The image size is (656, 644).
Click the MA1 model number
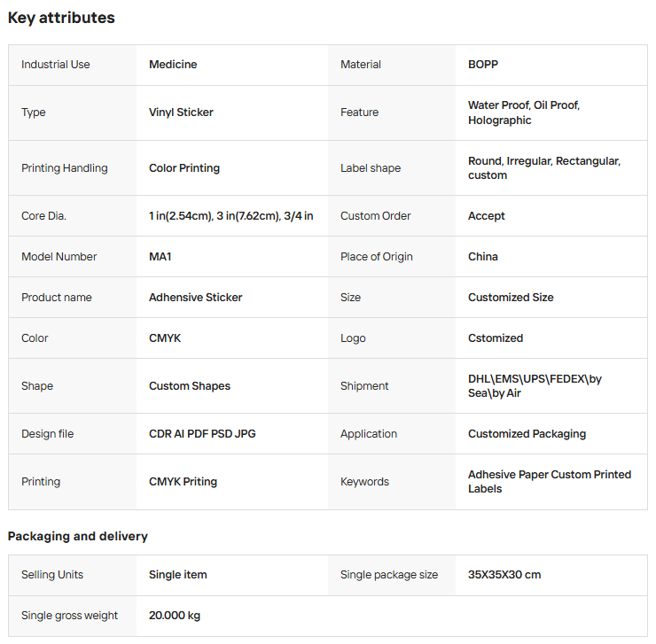[x=160, y=257]
